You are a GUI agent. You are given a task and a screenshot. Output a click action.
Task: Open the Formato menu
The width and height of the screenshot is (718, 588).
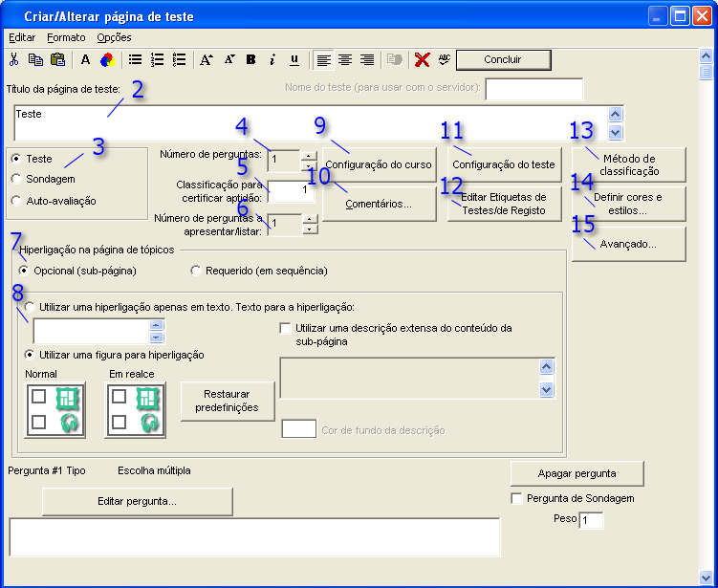66,37
